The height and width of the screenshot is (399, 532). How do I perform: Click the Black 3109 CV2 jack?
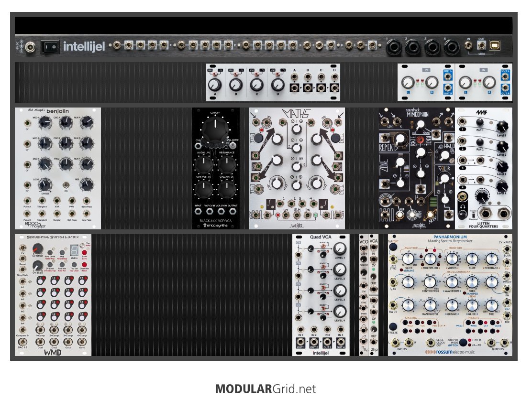[198, 146]
